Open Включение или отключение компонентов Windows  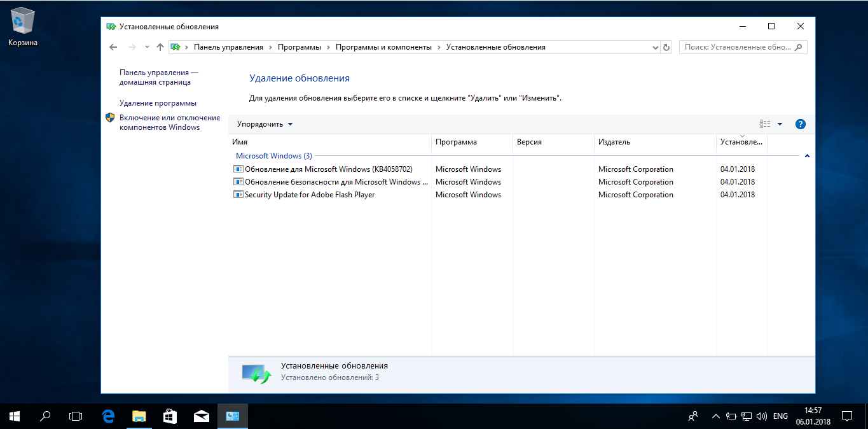click(170, 122)
